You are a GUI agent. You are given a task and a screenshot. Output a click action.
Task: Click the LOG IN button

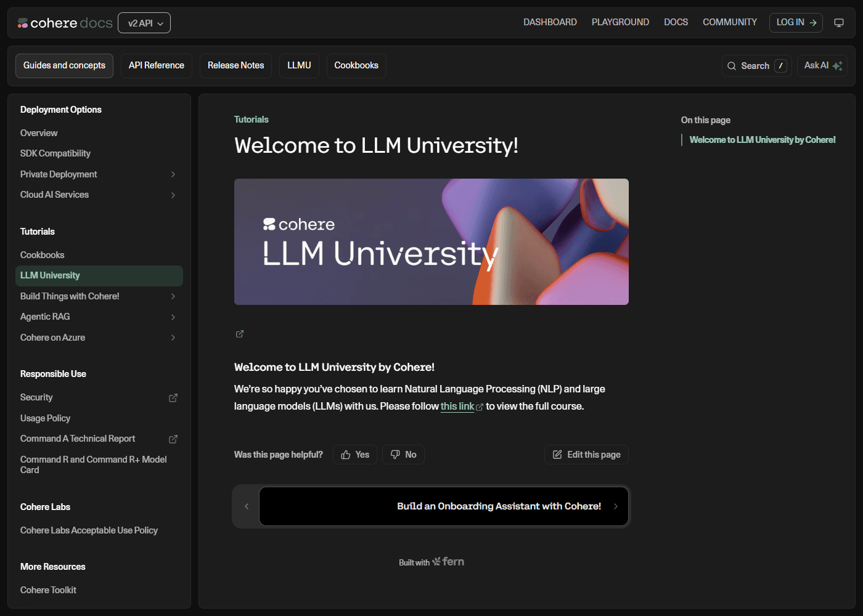(796, 22)
